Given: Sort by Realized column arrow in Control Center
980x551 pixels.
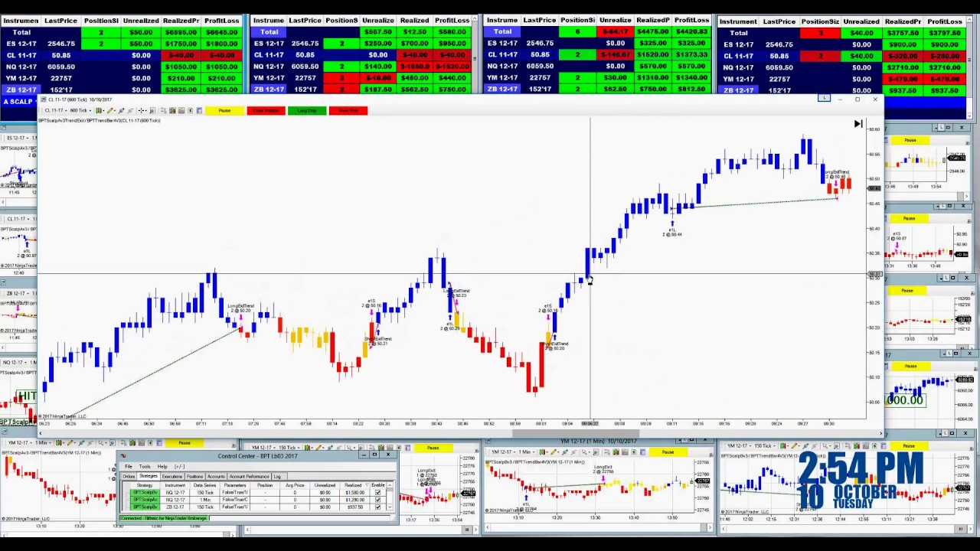Looking at the screenshot, I should (367, 485).
